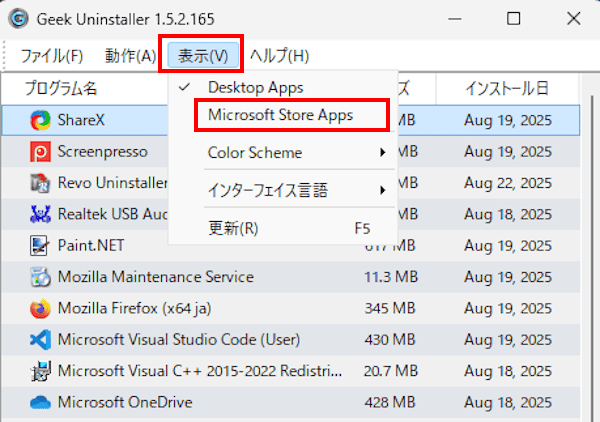Click the 20.7 MB size cell

coord(391,371)
